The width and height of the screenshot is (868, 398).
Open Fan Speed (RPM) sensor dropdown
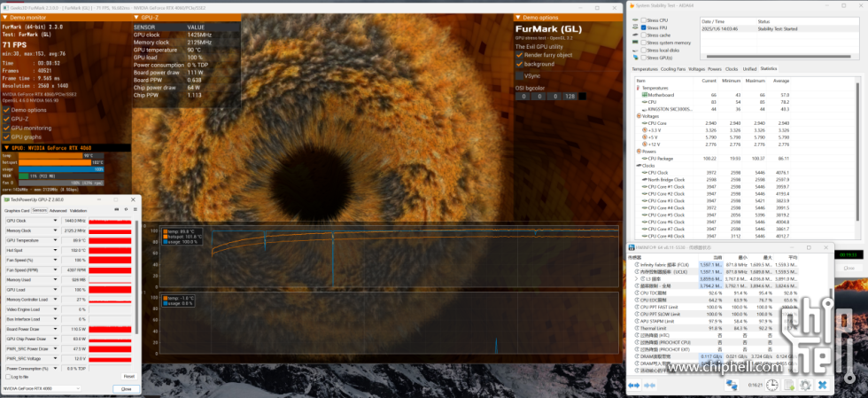pyautogui.click(x=55, y=270)
